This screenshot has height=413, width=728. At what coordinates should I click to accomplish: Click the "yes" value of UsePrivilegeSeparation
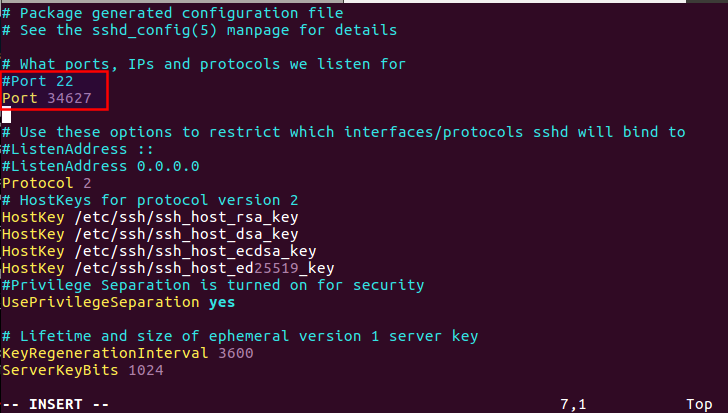coord(222,302)
